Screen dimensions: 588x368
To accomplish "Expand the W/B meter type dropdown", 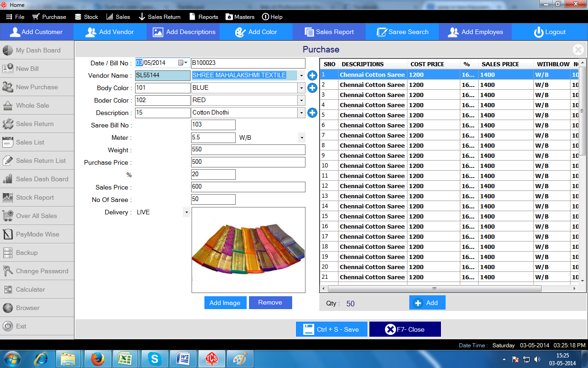I will [x=301, y=138].
